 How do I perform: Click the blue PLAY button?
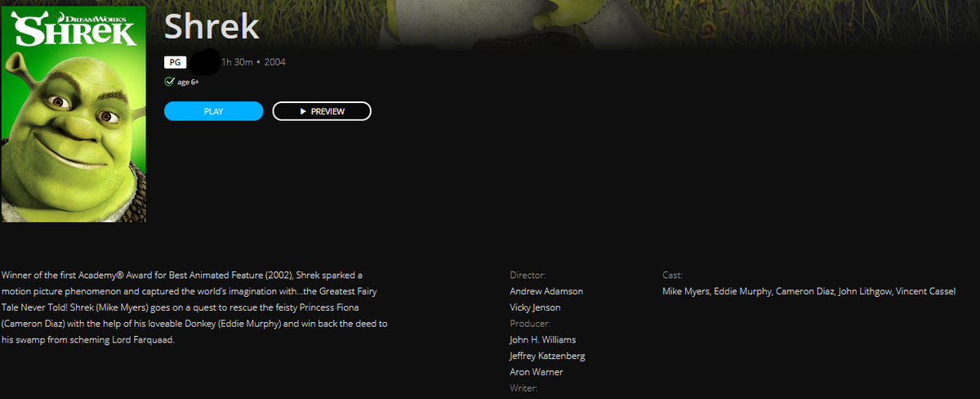coord(213,111)
